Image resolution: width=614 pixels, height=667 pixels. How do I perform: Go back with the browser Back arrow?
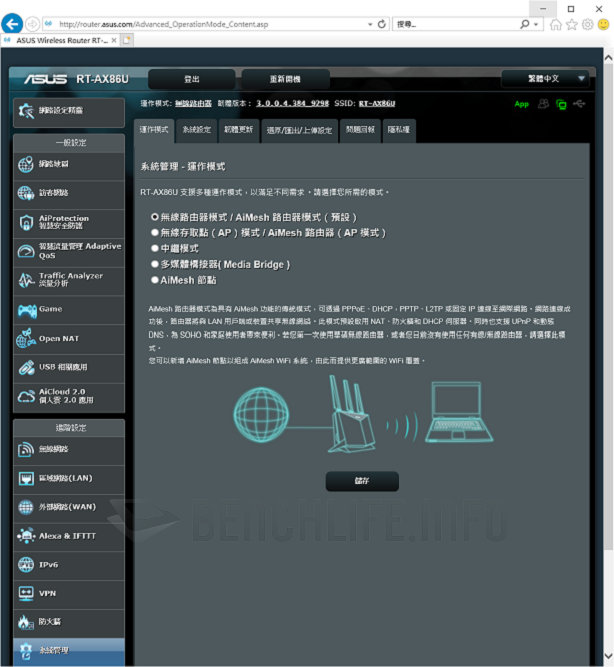point(12,24)
